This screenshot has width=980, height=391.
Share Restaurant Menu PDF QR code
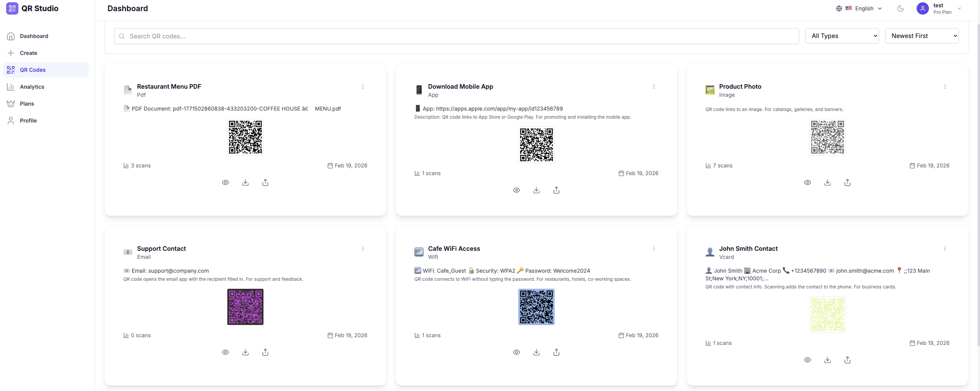265,182
